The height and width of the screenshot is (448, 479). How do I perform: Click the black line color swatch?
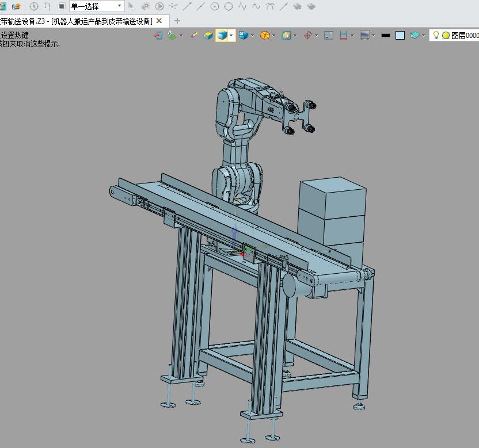386,36
